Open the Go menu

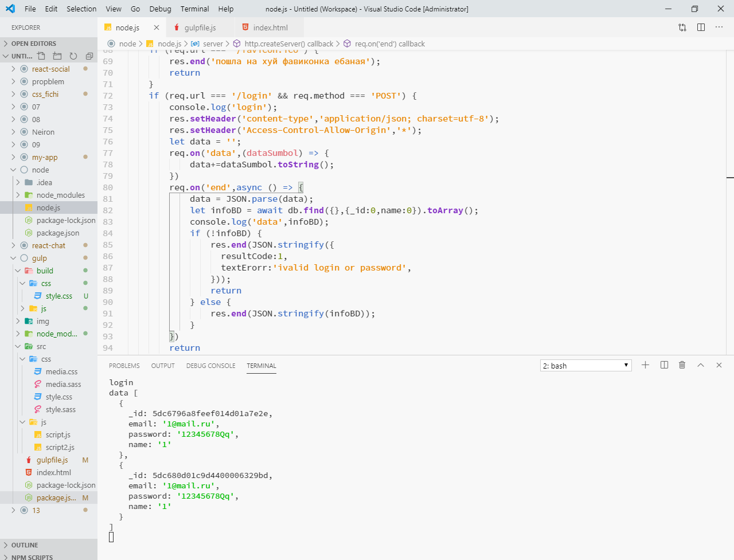pyautogui.click(x=135, y=9)
